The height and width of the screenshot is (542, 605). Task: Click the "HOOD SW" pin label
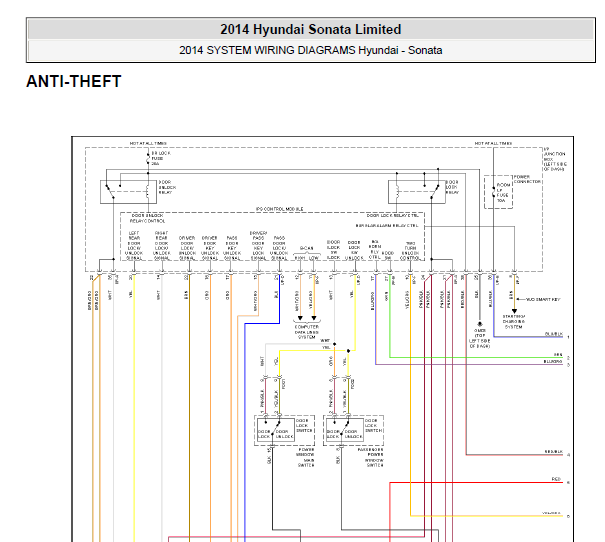[388, 255]
